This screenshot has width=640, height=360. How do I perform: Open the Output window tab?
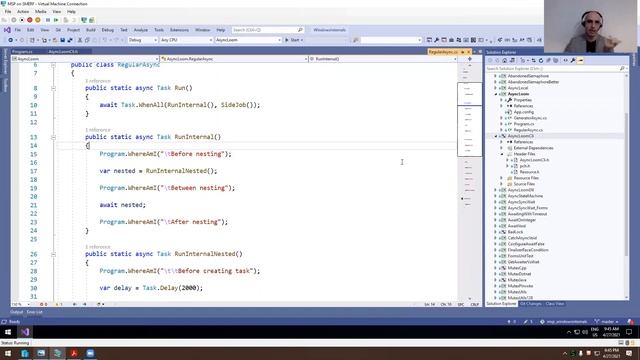click(x=17, y=312)
